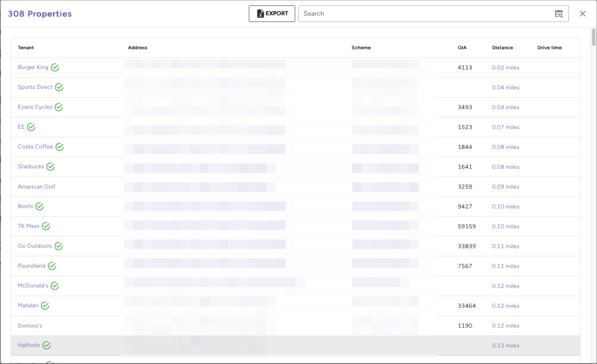This screenshot has height=364, width=597.
Task: Open the Starbucks tenant link
Action: 31,166
